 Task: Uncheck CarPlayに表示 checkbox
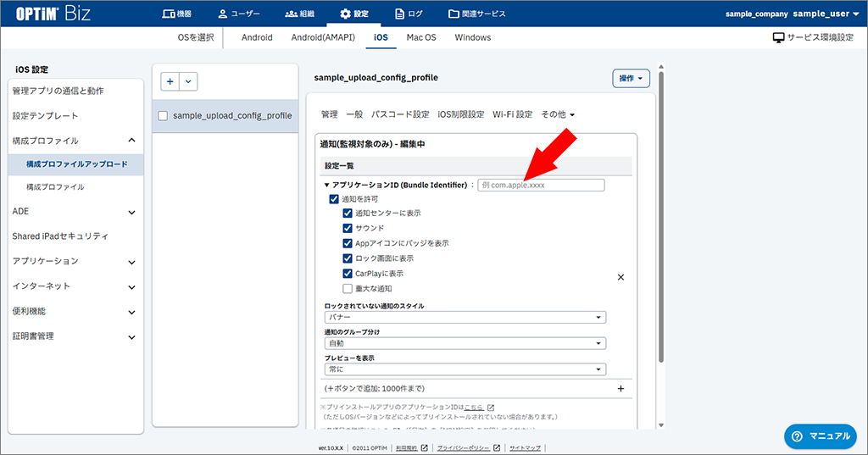click(348, 274)
